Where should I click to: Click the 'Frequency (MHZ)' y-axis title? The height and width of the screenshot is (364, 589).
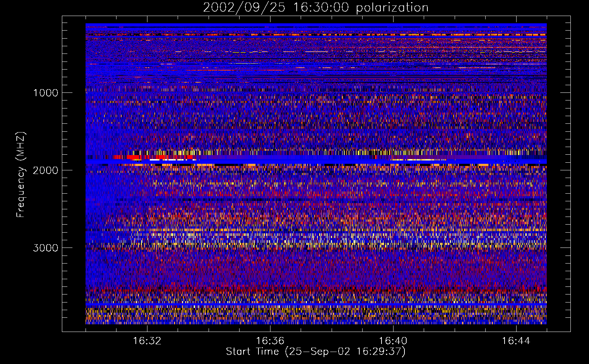click(x=21, y=175)
